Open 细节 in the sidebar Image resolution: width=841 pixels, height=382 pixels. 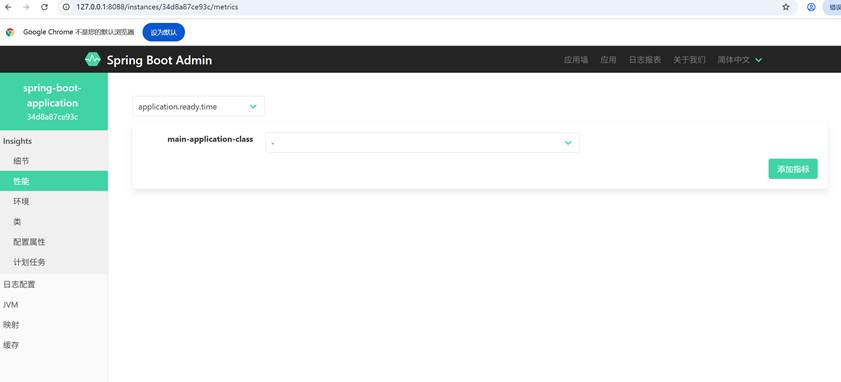[54, 161]
